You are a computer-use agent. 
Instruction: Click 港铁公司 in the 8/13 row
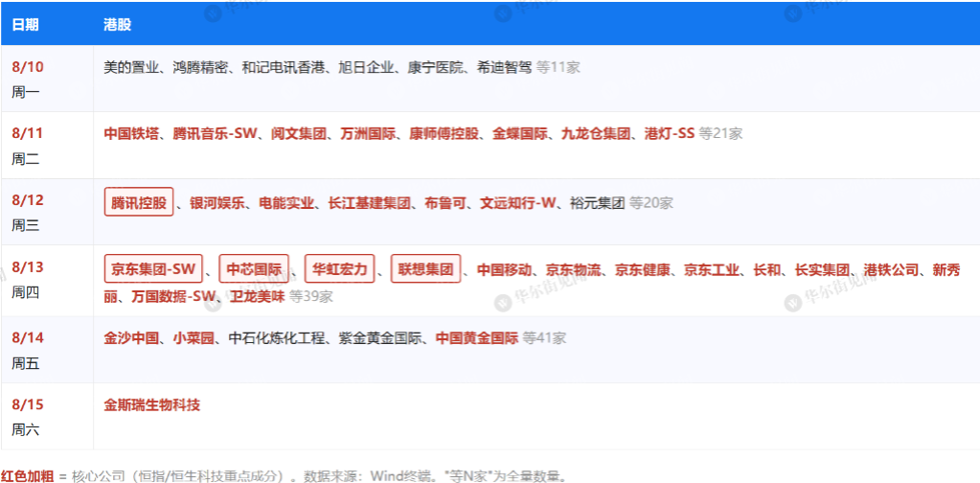click(891, 270)
